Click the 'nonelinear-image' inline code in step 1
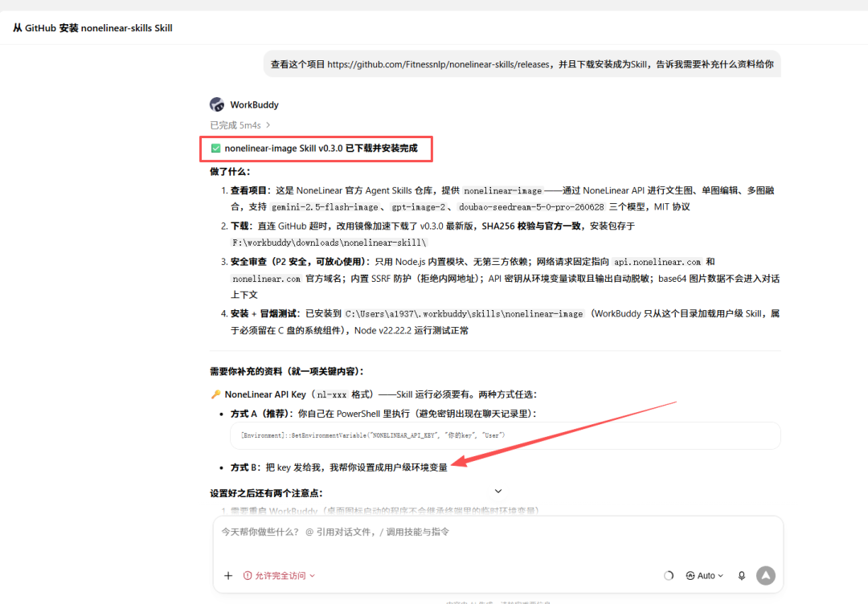The height and width of the screenshot is (604, 868). pyautogui.click(x=502, y=191)
